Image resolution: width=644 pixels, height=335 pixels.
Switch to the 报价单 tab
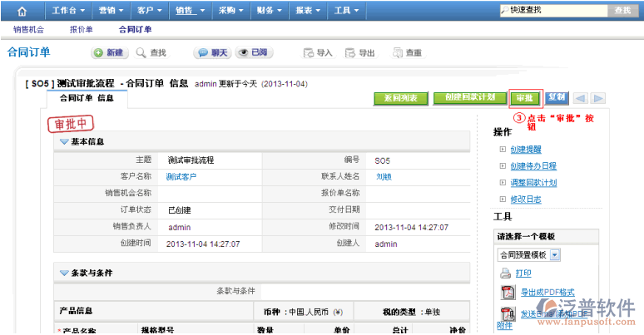point(81,29)
